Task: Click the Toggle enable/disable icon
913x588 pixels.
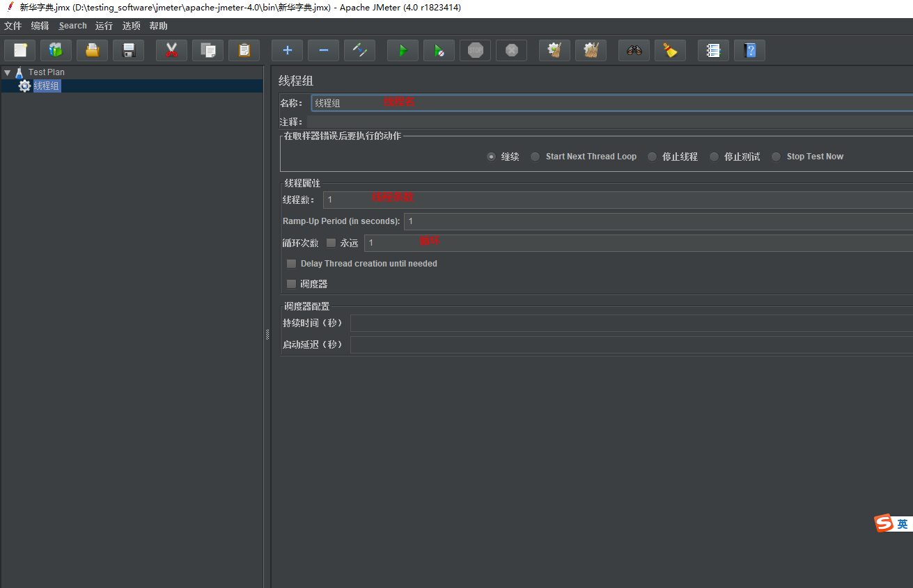Action: 360,50
